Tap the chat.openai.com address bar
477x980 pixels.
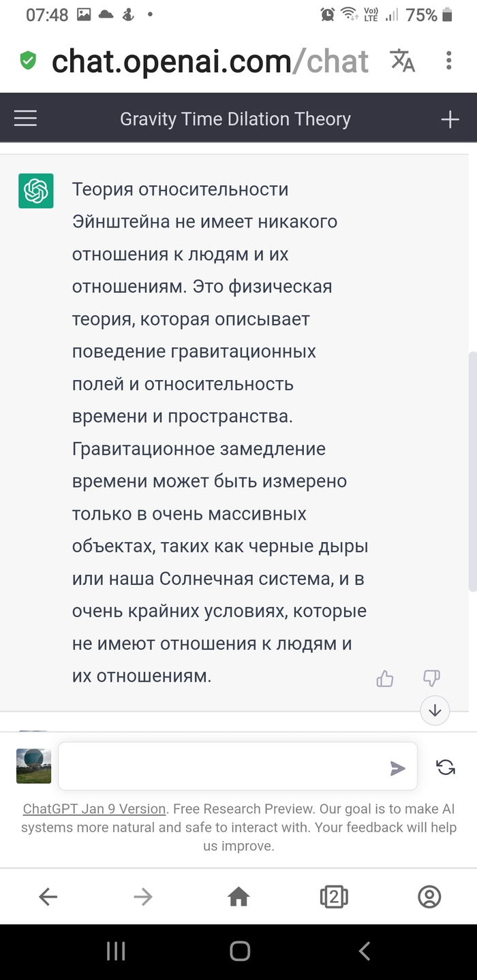210,61
